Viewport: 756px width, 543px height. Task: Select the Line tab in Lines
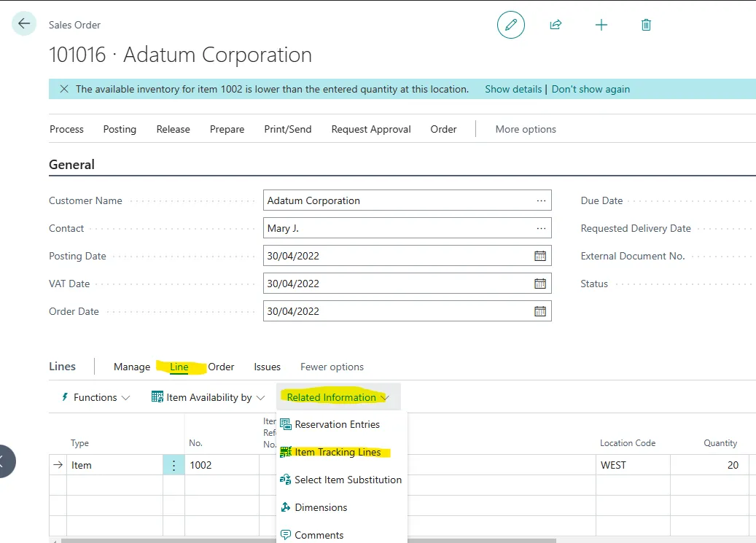(x=179, y=367)
